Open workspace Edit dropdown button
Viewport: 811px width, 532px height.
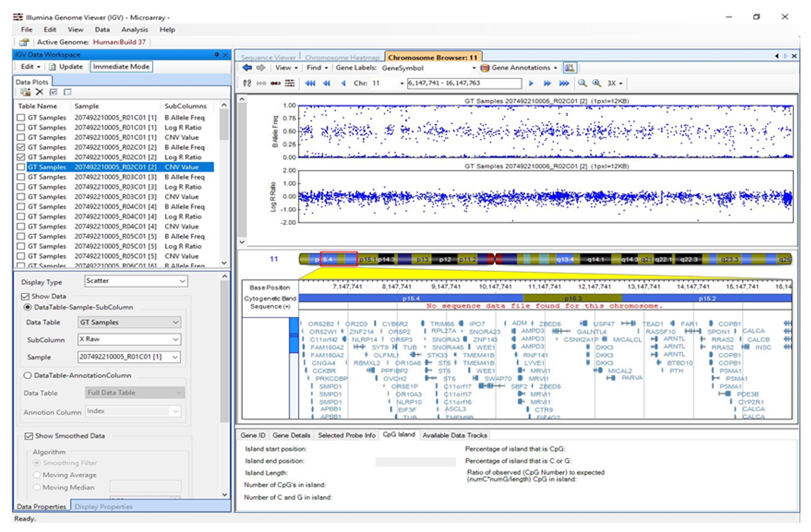tap(30, 67)
